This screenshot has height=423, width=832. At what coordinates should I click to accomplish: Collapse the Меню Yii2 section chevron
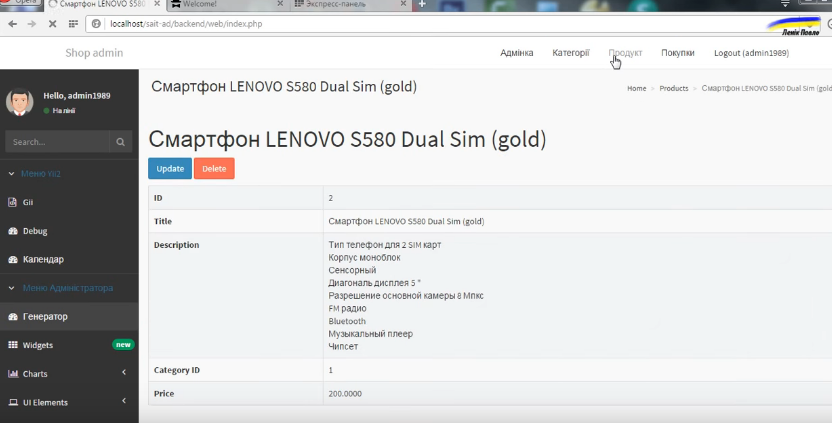click(x=11, y=174)
